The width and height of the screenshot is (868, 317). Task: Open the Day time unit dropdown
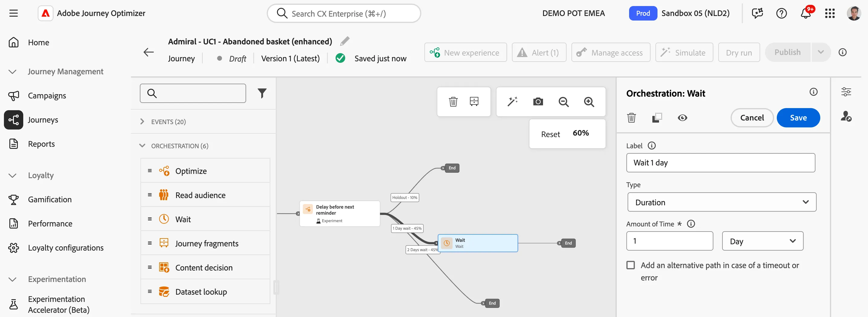(x=763, y=241)
